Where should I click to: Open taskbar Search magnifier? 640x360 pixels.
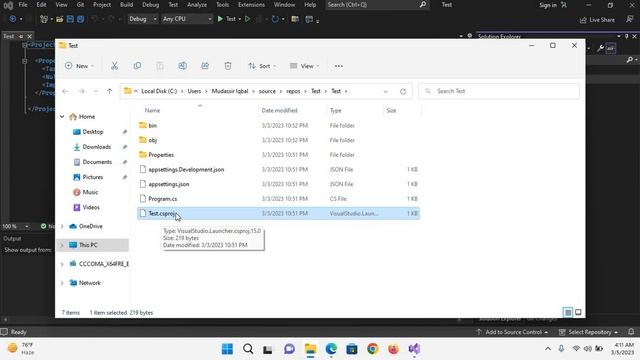click(248, 349)
